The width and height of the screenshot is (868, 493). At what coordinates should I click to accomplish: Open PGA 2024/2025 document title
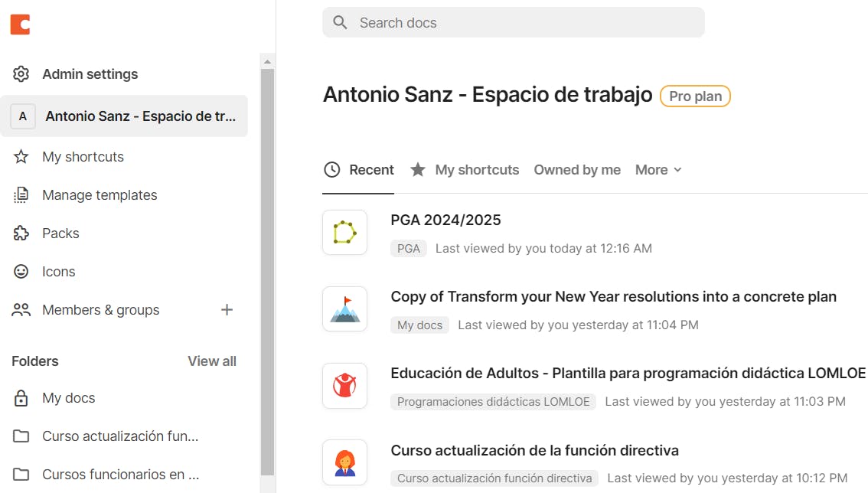pyautogui.click(x=445, y=220)
